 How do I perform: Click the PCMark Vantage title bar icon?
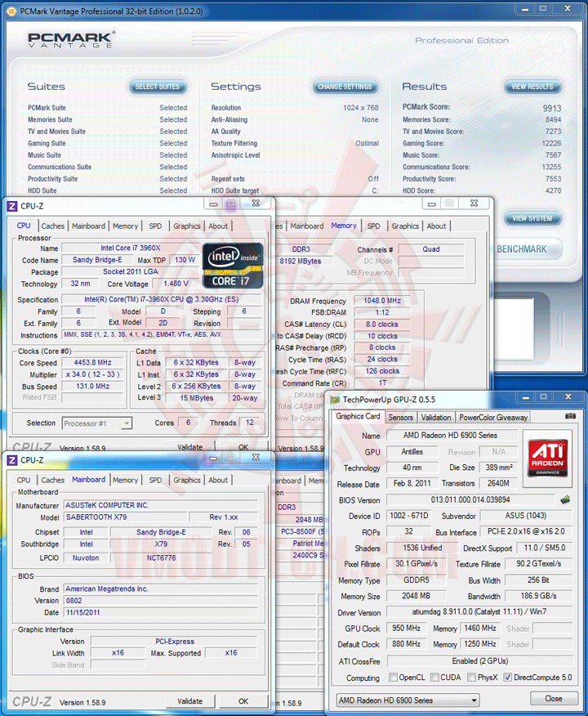pos(12,11)
